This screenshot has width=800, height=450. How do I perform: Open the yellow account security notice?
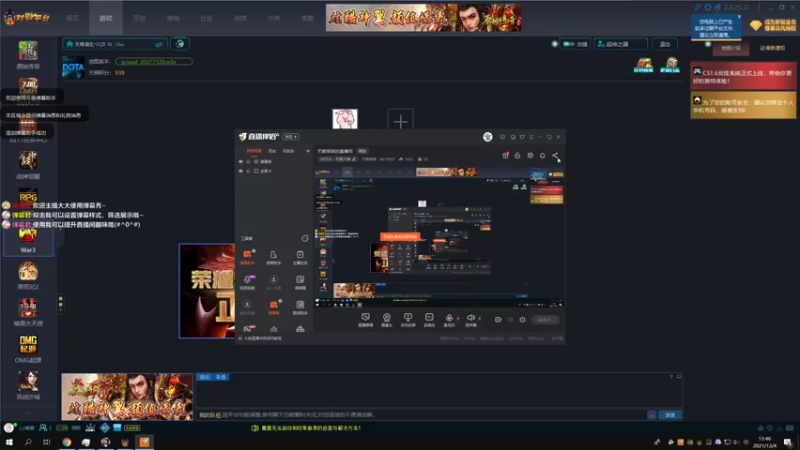pyautogui.click(x=743, y=106)
